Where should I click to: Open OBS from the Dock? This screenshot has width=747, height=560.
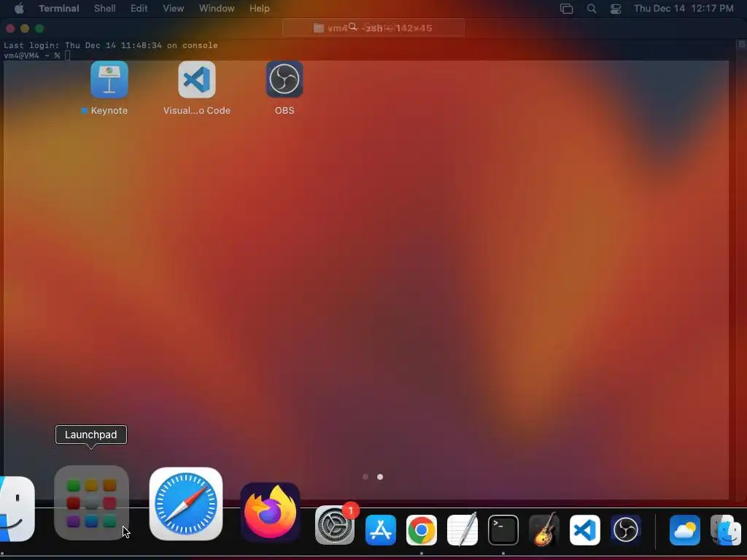point(626,530)
